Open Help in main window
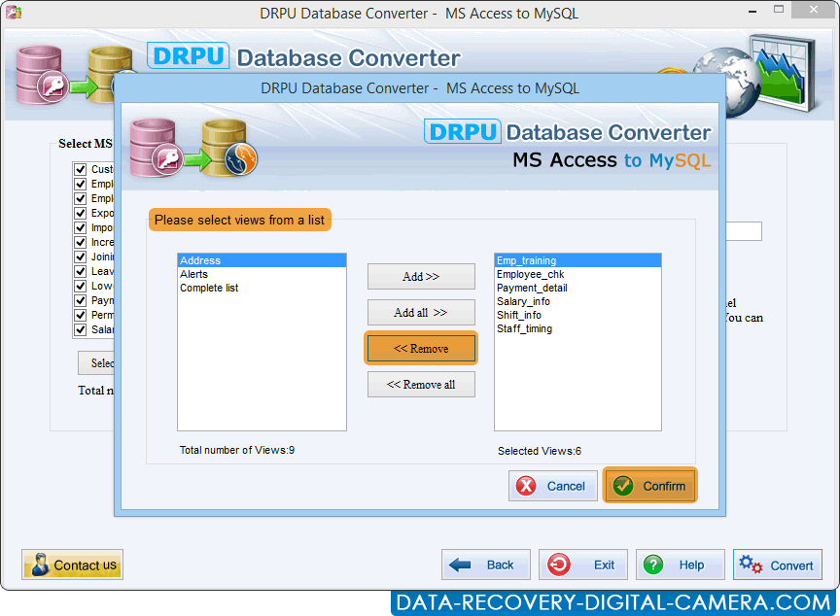Image resolution: width=840 pixels, height=616 pixels. 681,565
